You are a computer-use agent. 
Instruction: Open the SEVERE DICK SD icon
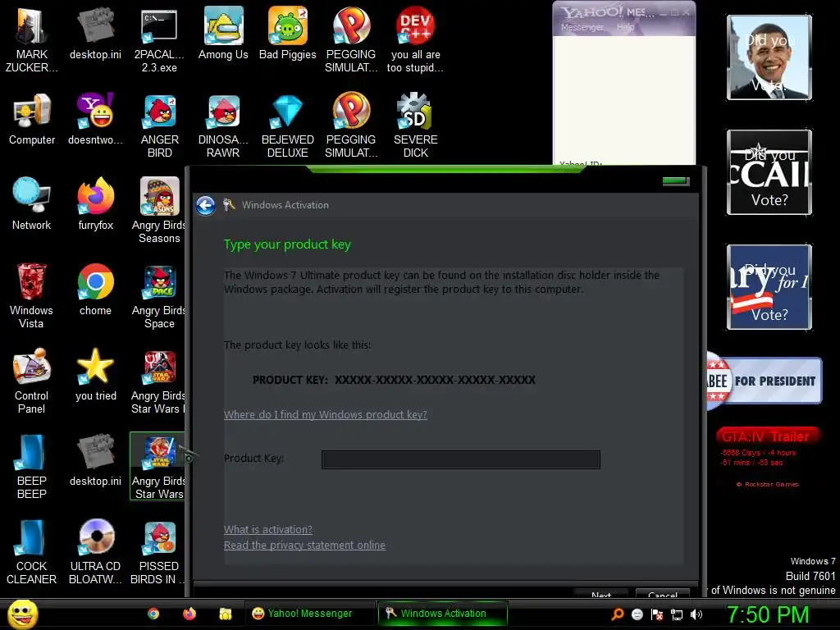(415, 126)
